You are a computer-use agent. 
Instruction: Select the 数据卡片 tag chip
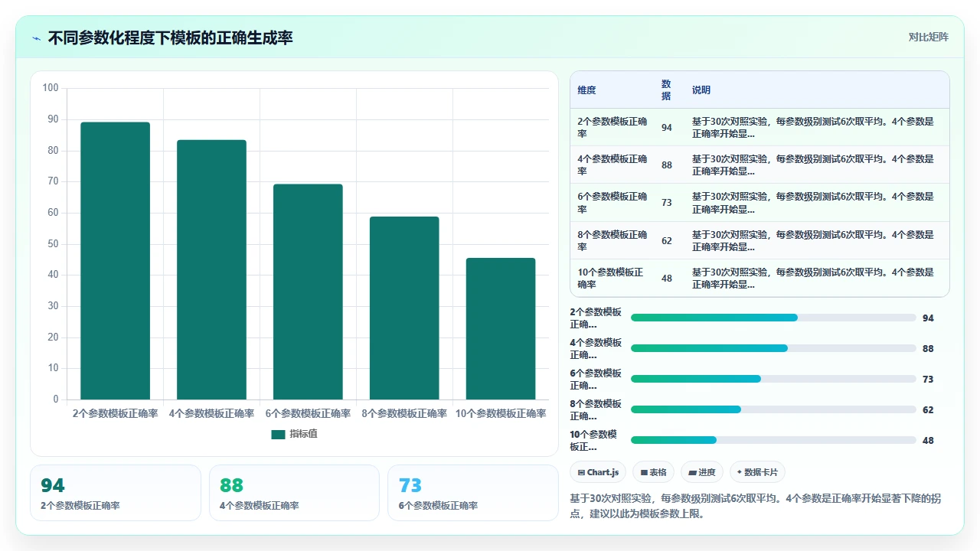[x=757, y=472]
